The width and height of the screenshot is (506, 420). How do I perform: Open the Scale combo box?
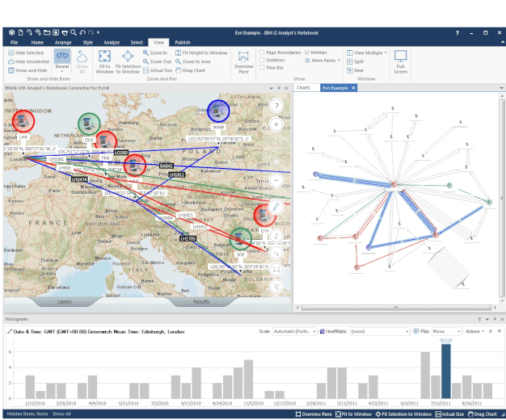click(x=294, y=331)
